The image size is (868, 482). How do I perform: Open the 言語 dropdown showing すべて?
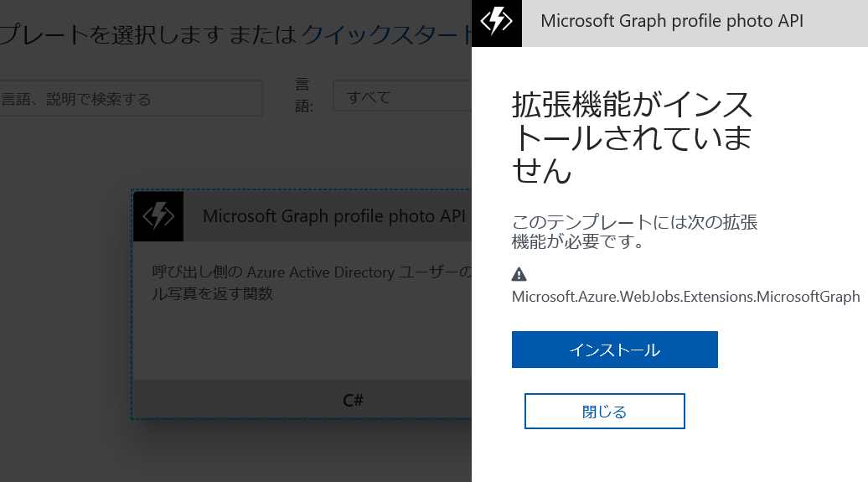tap(402, 96)
